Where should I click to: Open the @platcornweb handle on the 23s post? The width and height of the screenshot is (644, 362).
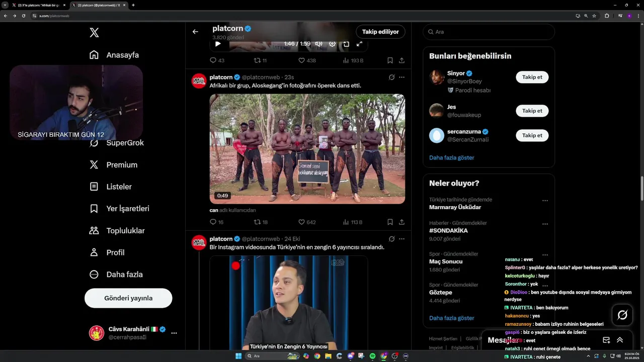tap(261, 77)
